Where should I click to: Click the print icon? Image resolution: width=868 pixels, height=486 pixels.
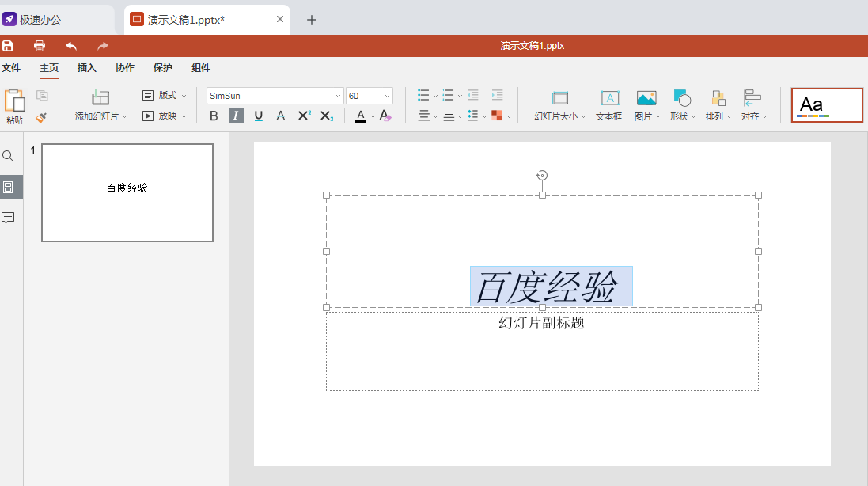click(40, 46)
